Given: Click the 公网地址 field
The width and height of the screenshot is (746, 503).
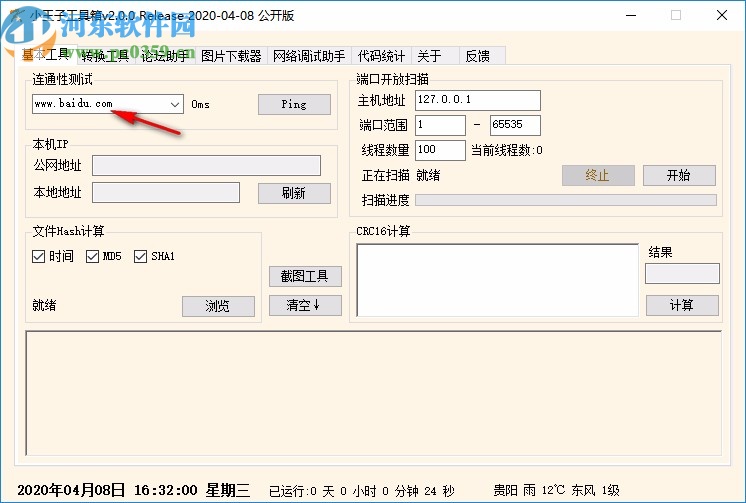Looking at the screenshot, I should pyautogui.click(x=206, y=165).
